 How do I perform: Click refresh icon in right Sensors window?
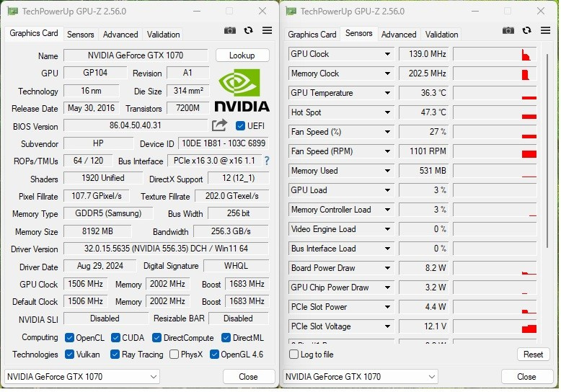526,31
